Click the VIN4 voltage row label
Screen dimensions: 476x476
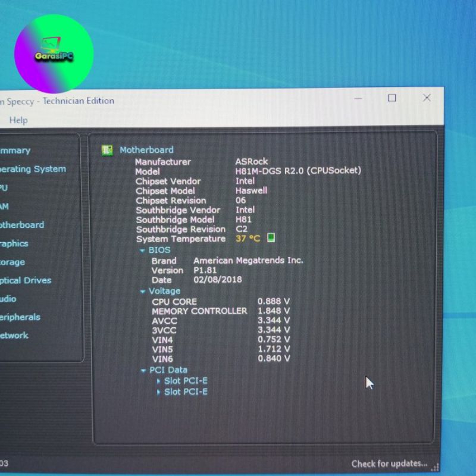[x=162, y=340]
